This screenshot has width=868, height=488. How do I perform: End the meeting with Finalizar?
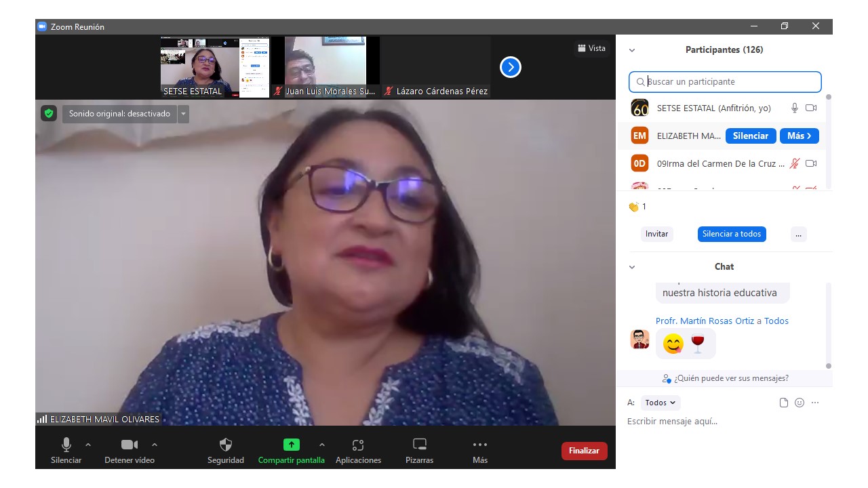click(585, 451)
